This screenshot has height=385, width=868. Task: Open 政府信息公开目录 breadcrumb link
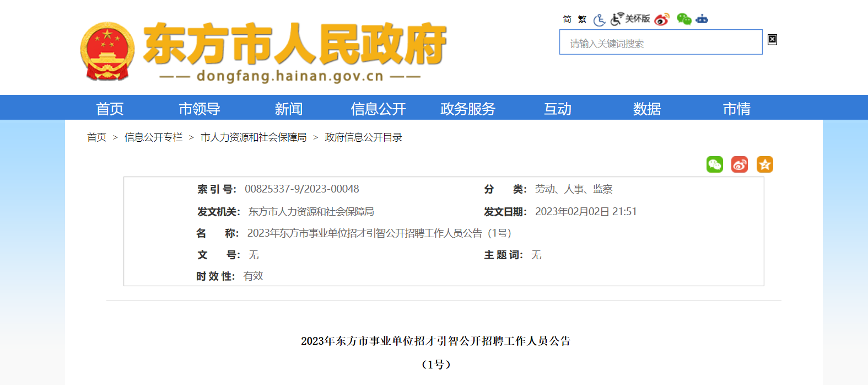click(x=364, y=137)
